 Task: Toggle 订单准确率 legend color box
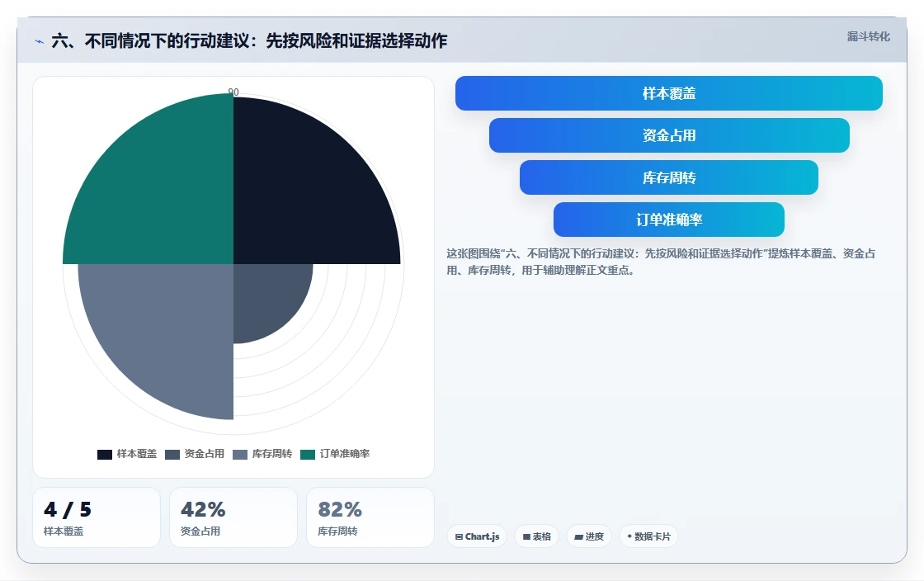coord(308,454)
